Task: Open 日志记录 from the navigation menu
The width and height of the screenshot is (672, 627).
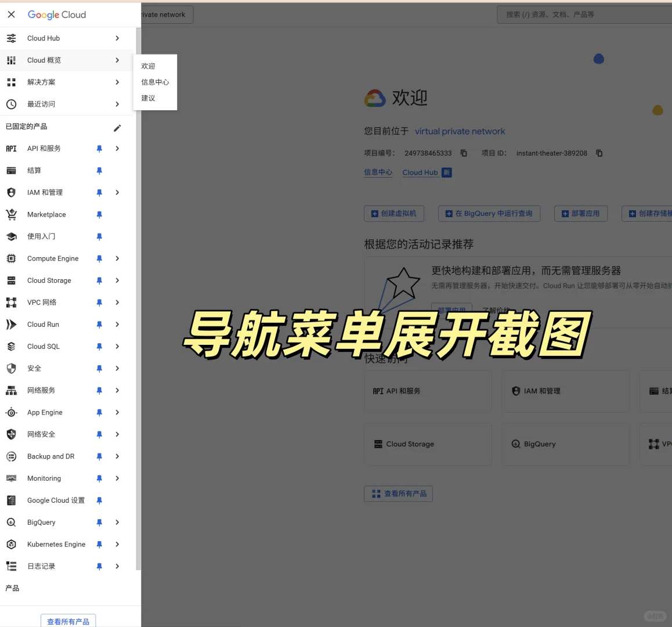Action: [x=40, y=566]
